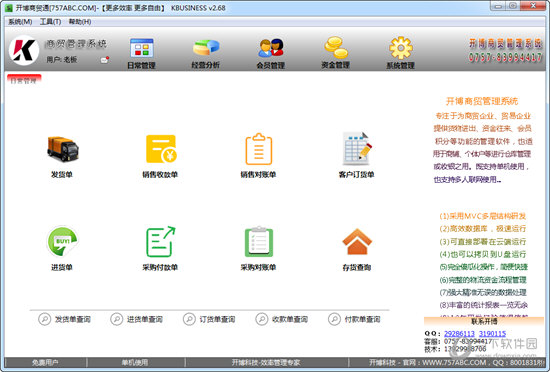This screenshot has height=372, width=550.
Task: Open 客户订货单 spreadsheet icon
Action: click(x=357, y=148)
